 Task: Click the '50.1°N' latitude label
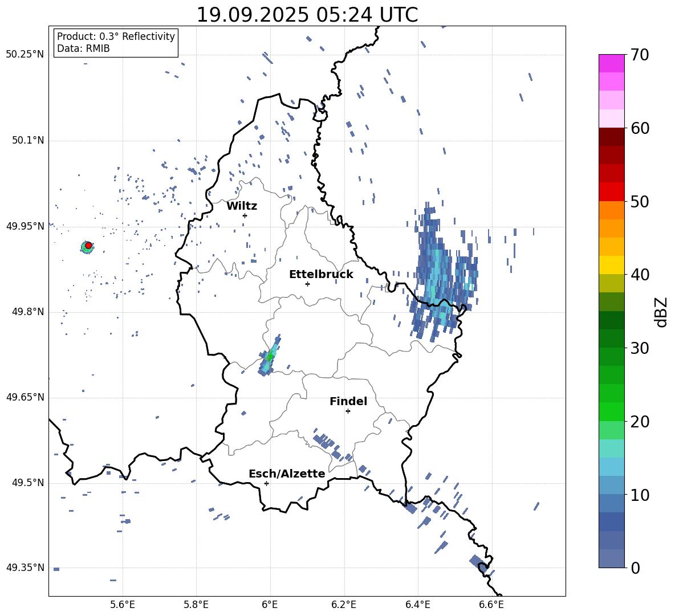tap(28, 141)
